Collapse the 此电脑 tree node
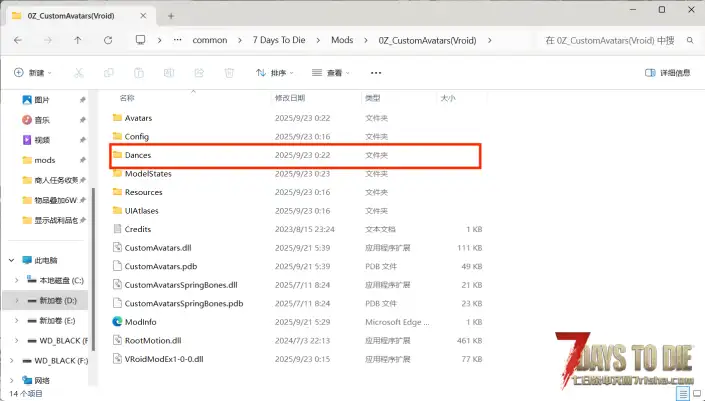 pyautogui.click(x=9, y=259)
